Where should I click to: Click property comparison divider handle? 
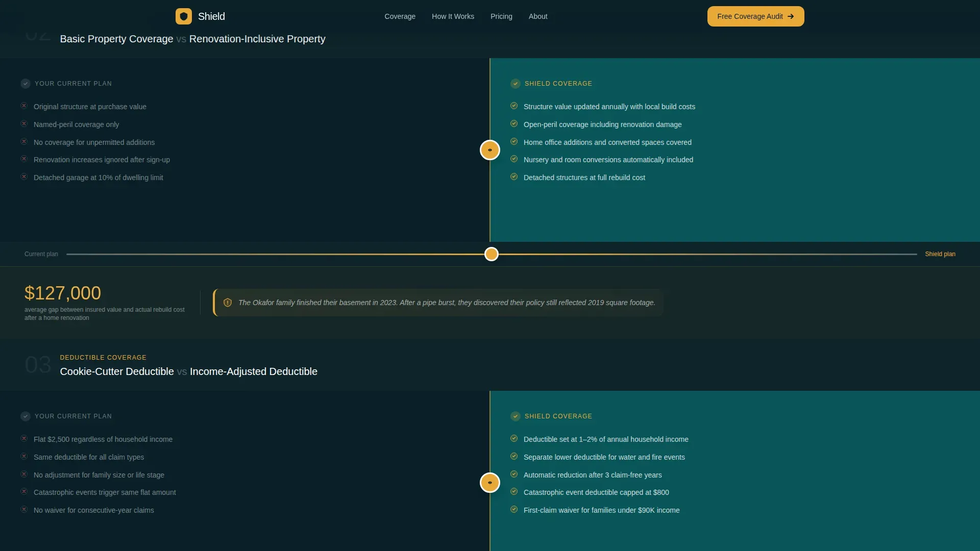pyautogui.click(x=490, y=150)
